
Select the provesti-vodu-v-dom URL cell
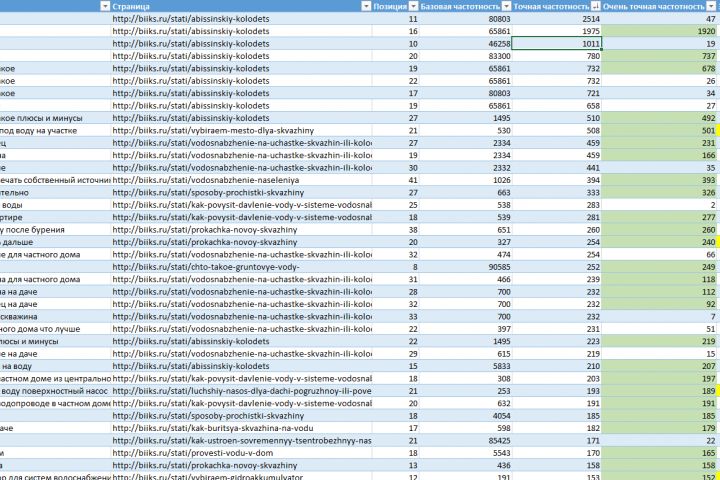(242, 453)
